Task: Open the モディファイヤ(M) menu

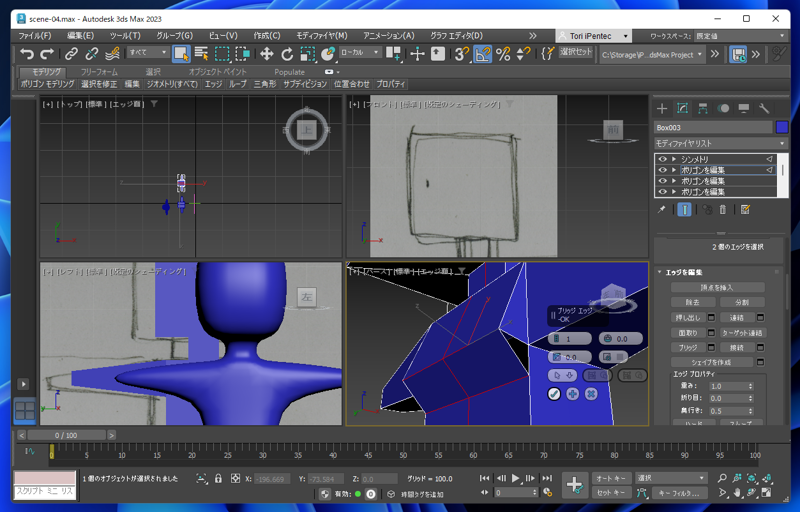Action: point(321,36)
